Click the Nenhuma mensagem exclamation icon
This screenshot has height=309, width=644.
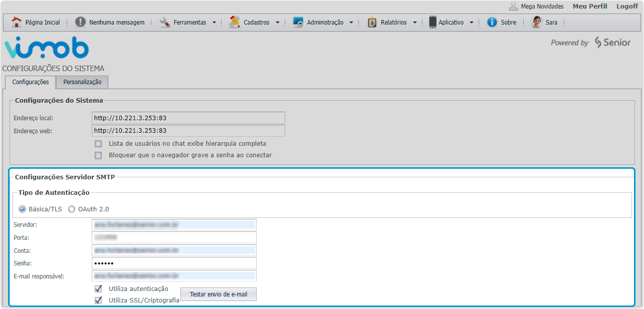(80, 22)
